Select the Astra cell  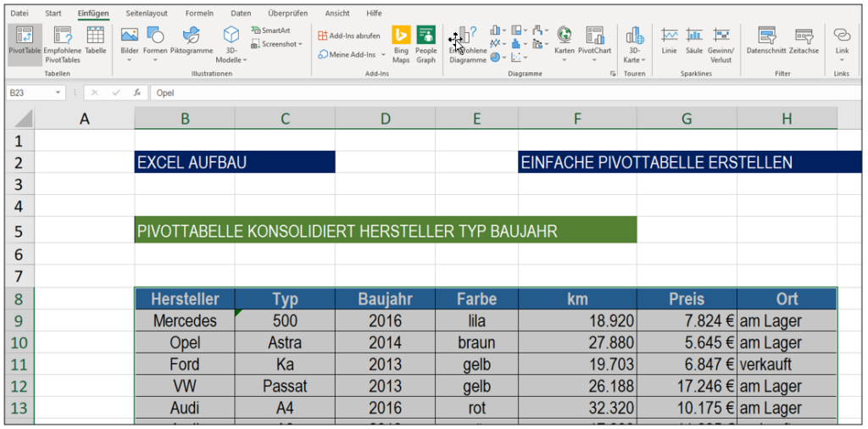285,343
